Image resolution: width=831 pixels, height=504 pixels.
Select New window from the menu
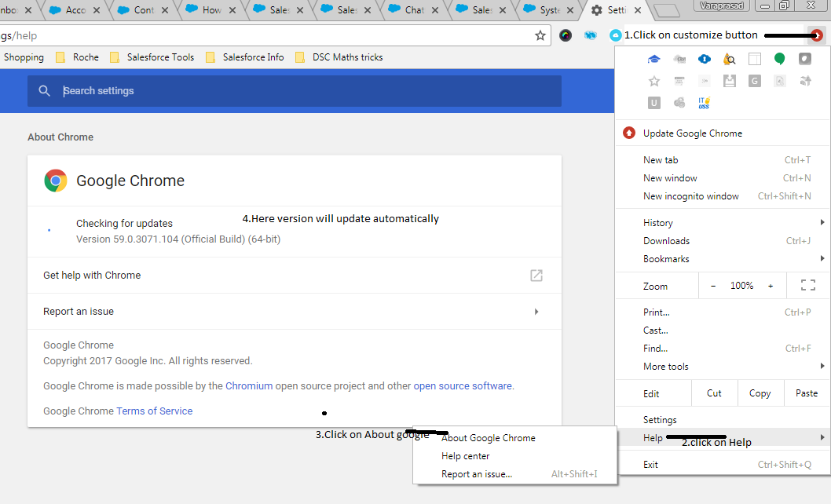[723, 178]
